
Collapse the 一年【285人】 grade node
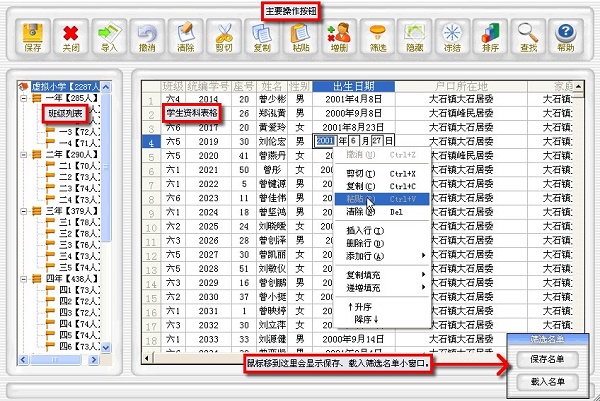coord(24,98)
